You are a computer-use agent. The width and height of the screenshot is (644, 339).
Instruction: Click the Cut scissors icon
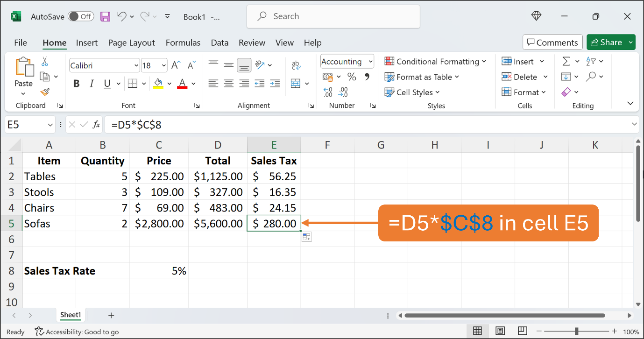coord(45,62)
